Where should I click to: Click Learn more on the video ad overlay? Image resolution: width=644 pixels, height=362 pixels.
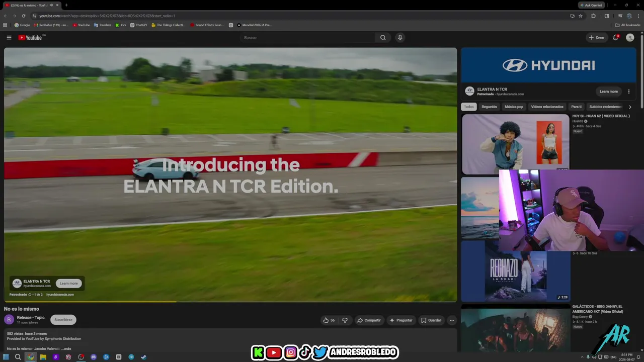(x=69, y=284)
